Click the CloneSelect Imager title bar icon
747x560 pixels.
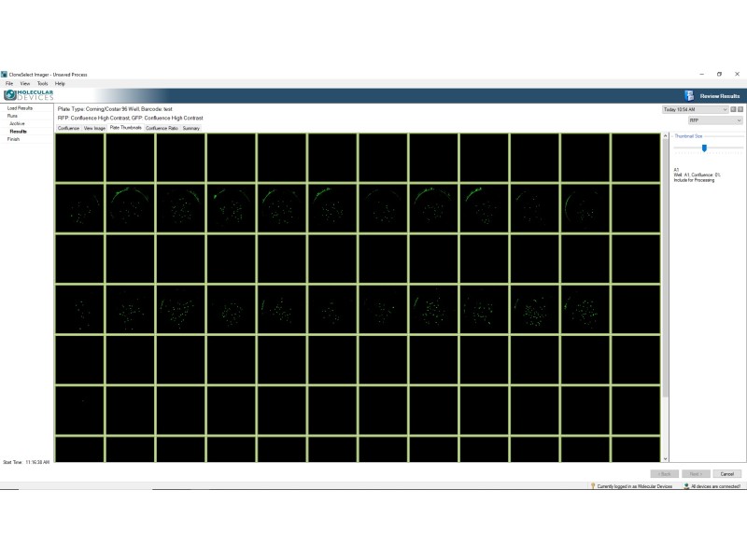[x=5, y=75]
